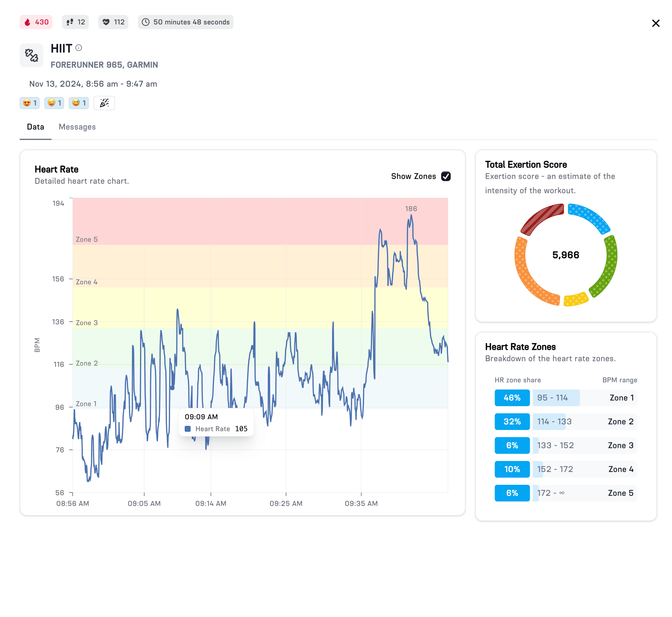
Task: Click the calories flame badge showing 430
Action: pyautogui.click(x=36, y=22)
